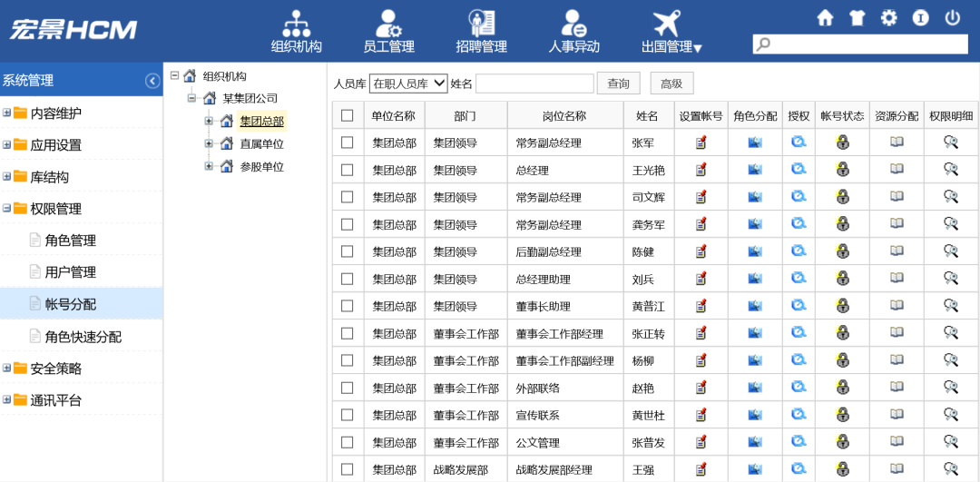980x482 pixels.
Task: Click 授权 icon for 王光艳
Action: coord(799,170)
